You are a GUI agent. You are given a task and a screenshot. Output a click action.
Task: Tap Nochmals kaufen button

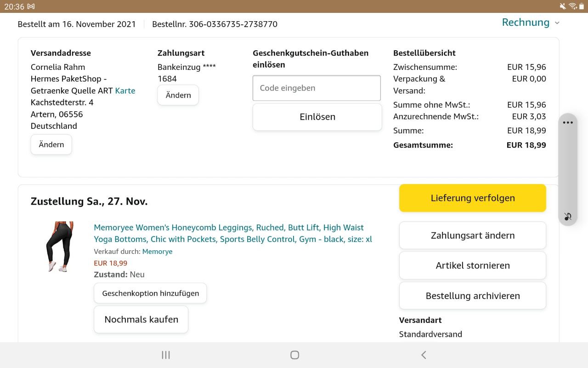tap(141, 319)
